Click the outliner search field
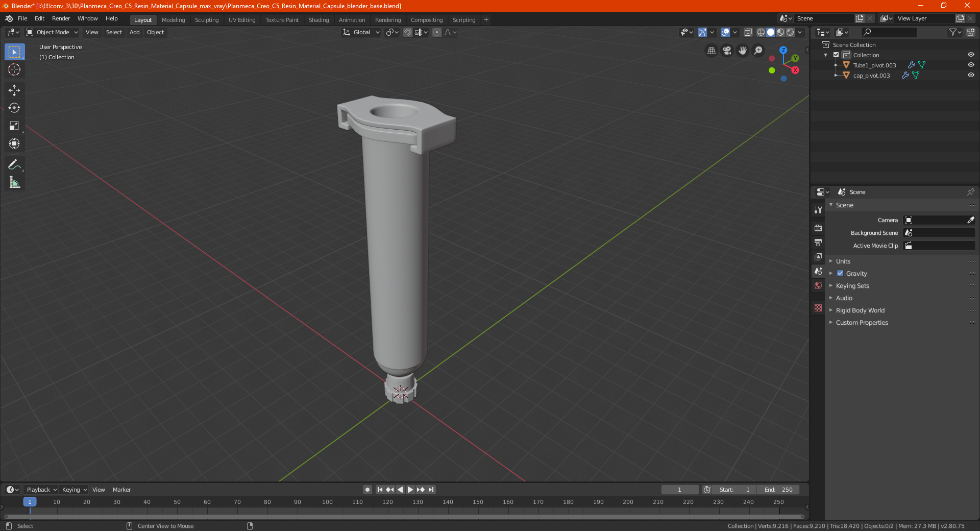The height and width of the screenshot is (531, 980). [889, 32]
